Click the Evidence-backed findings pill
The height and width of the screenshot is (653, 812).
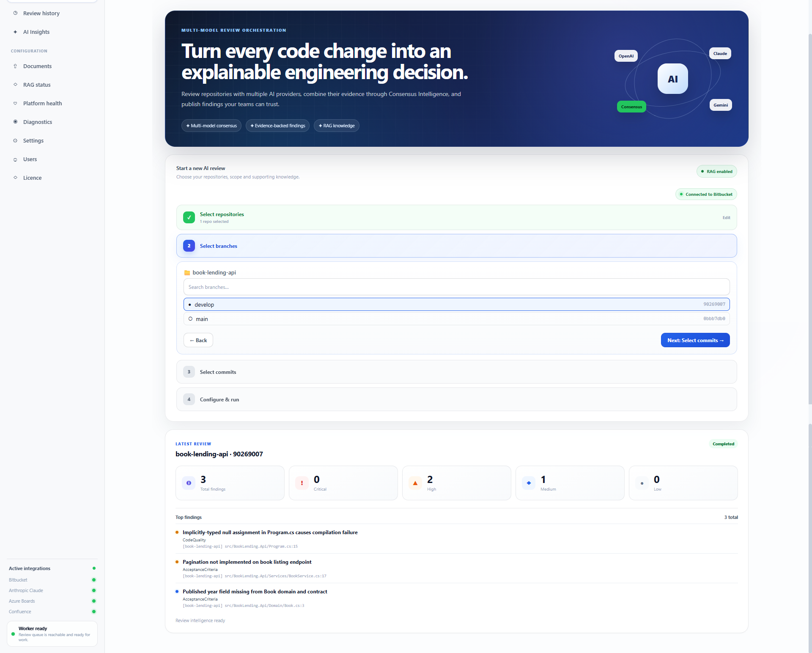pyautogui.click(x=277, y=126)
